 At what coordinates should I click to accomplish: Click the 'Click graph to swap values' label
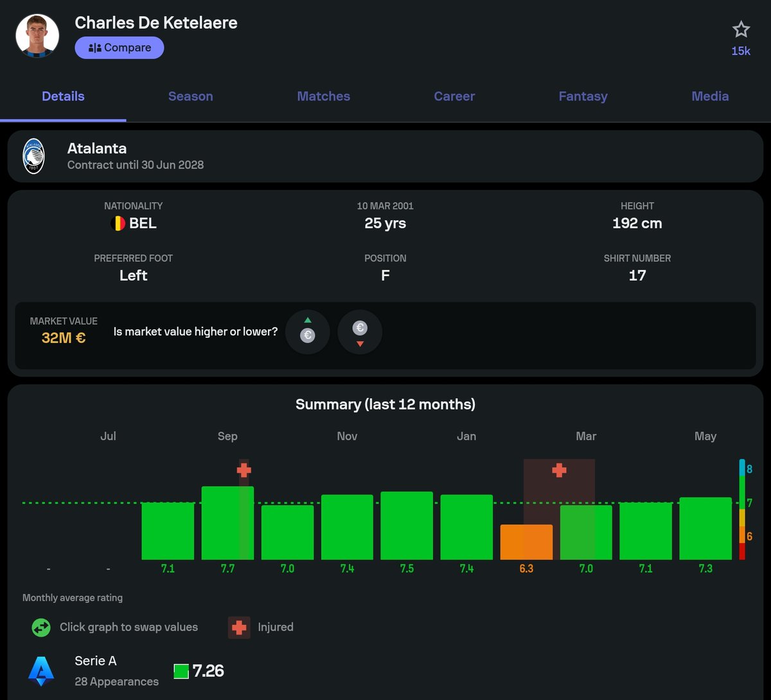tap(129, 627)
